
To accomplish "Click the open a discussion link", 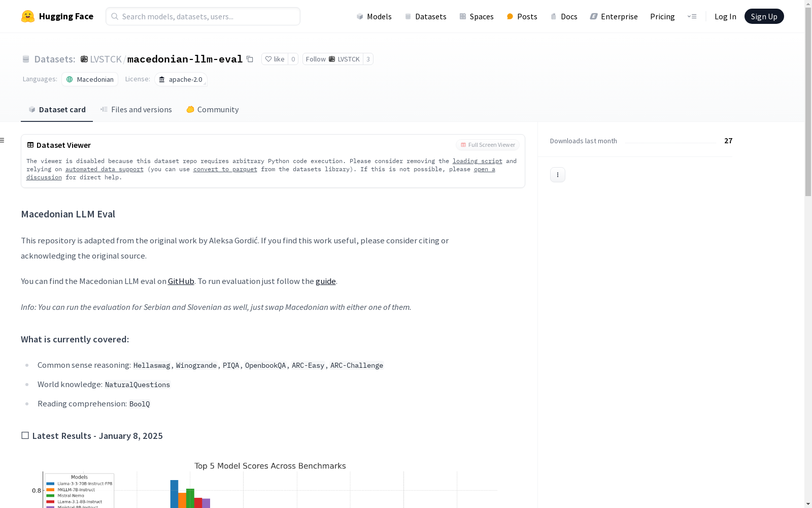I will [485, 169].
